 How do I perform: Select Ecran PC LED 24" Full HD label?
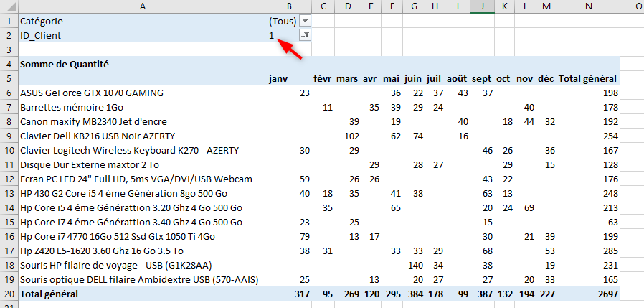pyautogui.click(x=136, y=179)
